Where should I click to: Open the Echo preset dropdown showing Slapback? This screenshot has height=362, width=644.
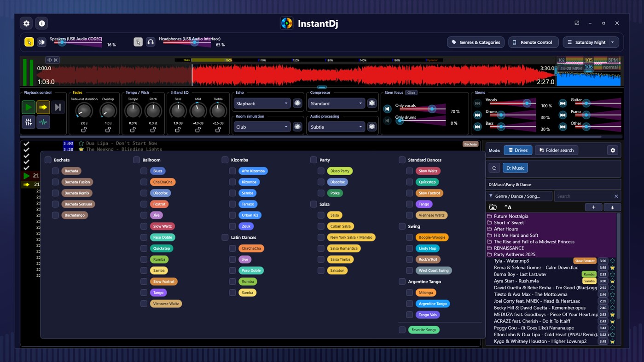(x=262, y=103)
